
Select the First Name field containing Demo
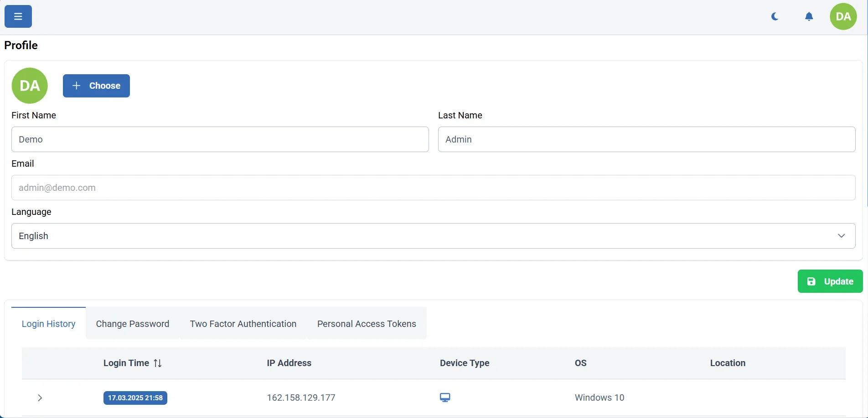coord(220,139)
